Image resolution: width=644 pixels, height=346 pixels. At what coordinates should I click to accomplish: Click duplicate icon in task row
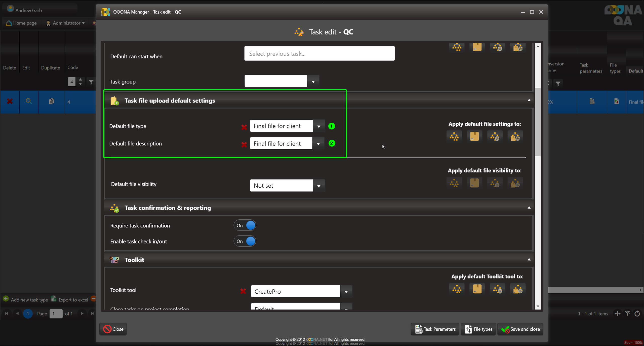point(51,101)
